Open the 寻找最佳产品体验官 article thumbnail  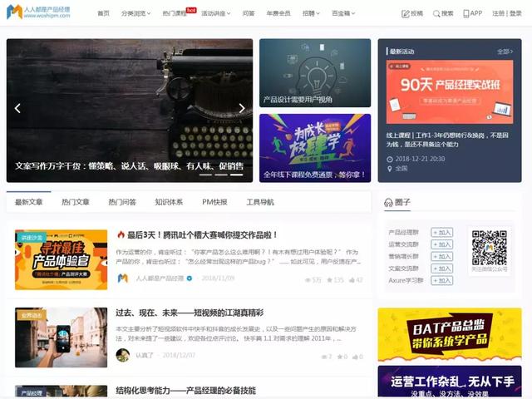coord(61,260)
